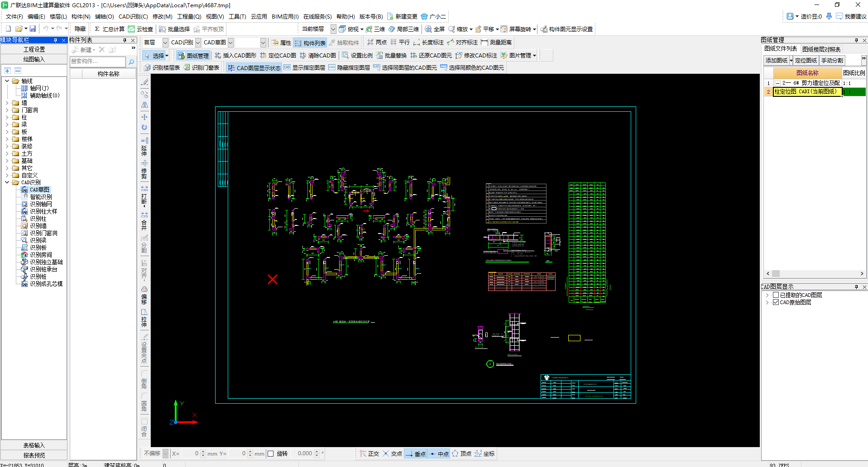Open the CAD识别 category dropdown
Screen dimensions: 868x467
pos(198,43)
